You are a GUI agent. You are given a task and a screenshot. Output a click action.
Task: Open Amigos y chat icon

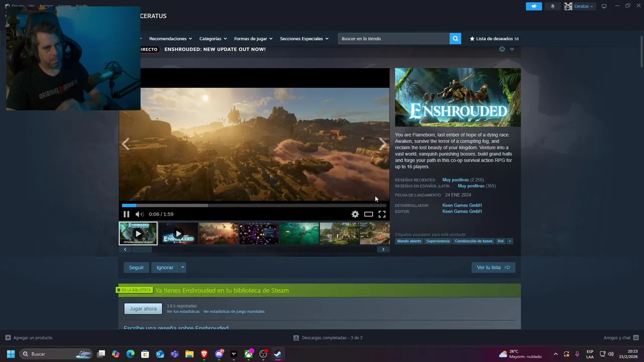(636, 338)
